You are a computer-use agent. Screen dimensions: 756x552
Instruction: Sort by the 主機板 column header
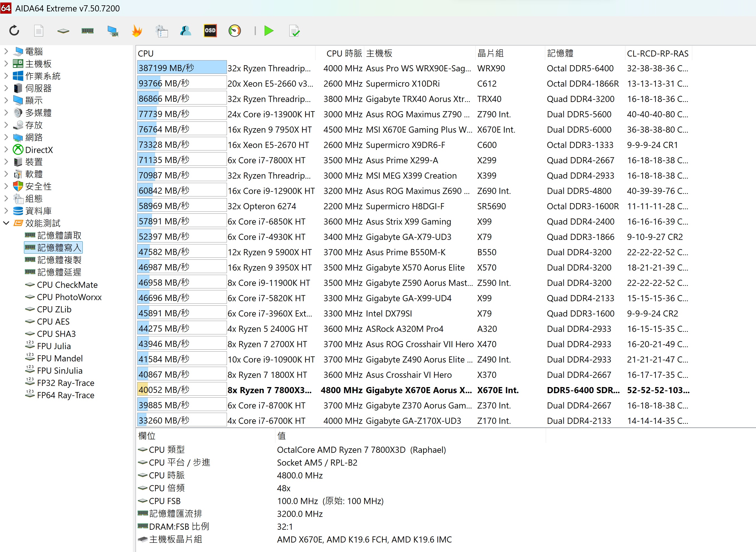pos(420,54)
